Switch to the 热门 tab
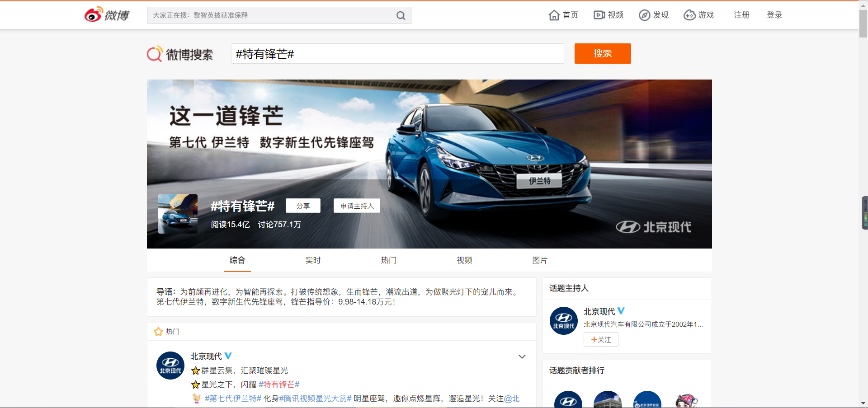The width and height of the screenshot is (868, 408). (x=389, y=260)
